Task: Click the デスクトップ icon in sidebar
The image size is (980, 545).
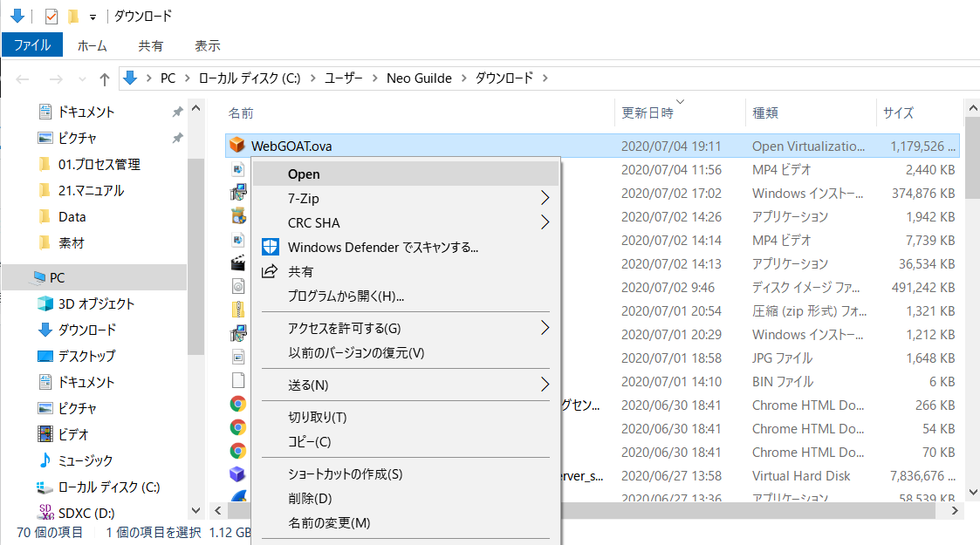Action: [x=45, y=356]
